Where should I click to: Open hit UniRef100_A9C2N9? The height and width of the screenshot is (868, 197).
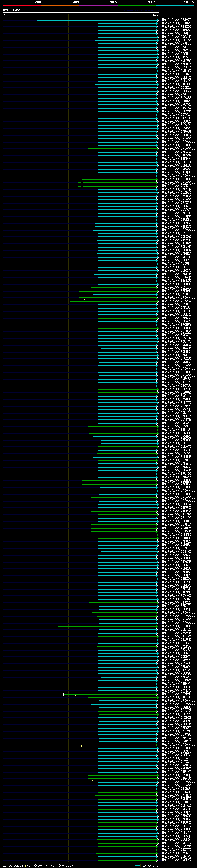[x=177, y=37]
